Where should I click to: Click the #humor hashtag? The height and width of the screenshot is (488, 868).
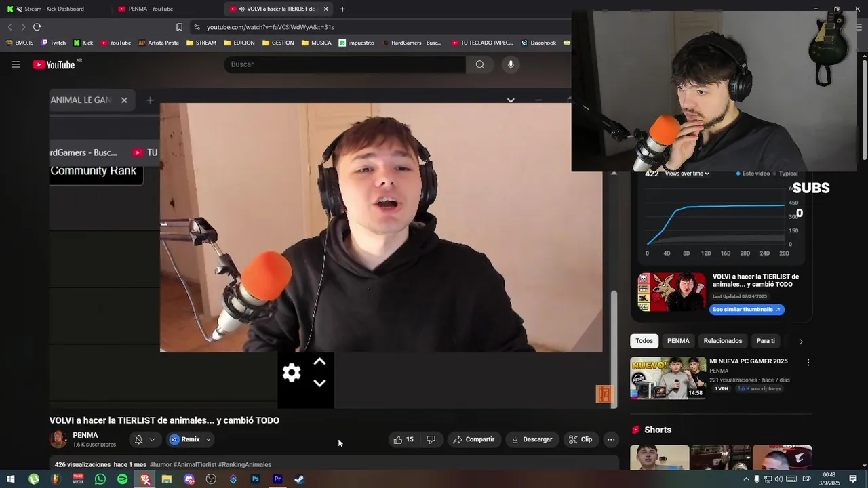(161, 465)
